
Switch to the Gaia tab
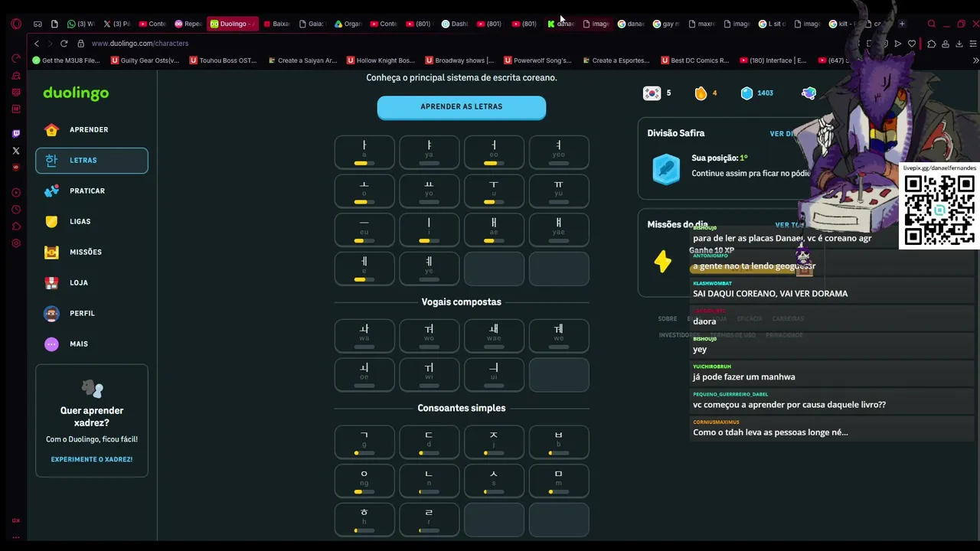click(312, 24)
